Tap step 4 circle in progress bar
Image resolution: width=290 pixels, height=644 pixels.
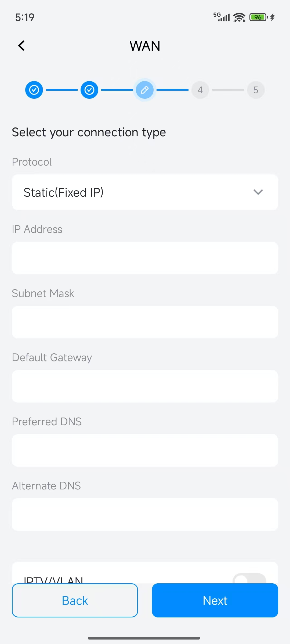point(200,90)
